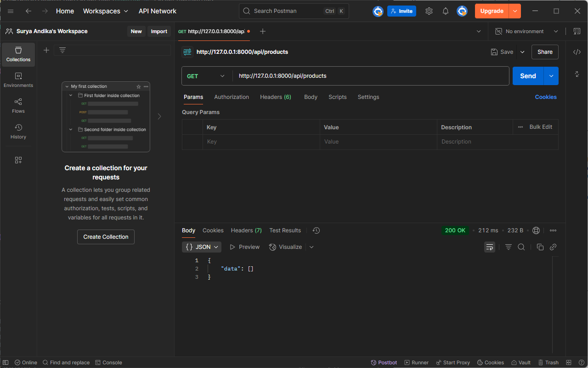Toggle word wrap in response body

(490, 247)
